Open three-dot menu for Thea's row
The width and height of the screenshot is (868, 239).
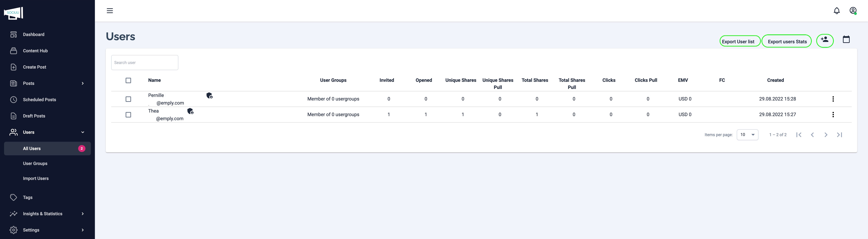[x=833, y=115]
